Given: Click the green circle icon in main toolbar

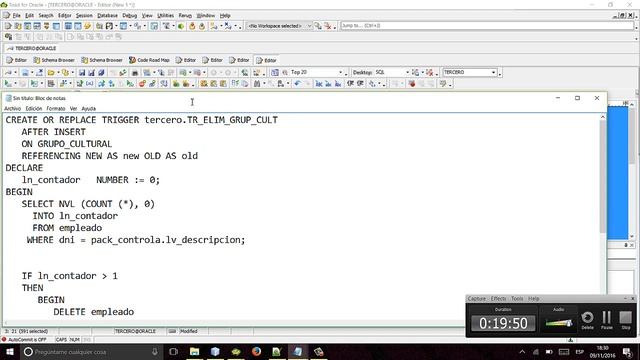Looking at the screenshot, I should [x=181, y=26].
